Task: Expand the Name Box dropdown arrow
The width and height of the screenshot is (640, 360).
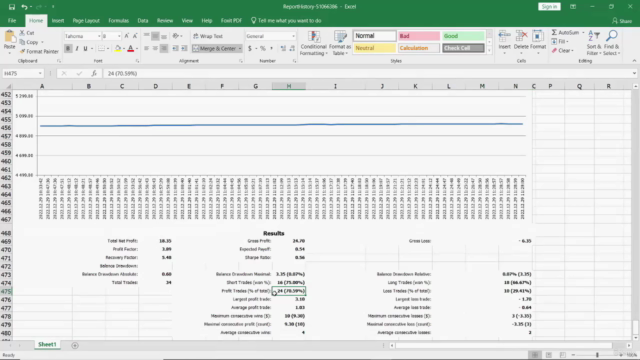Action: (x=40, y=73)
